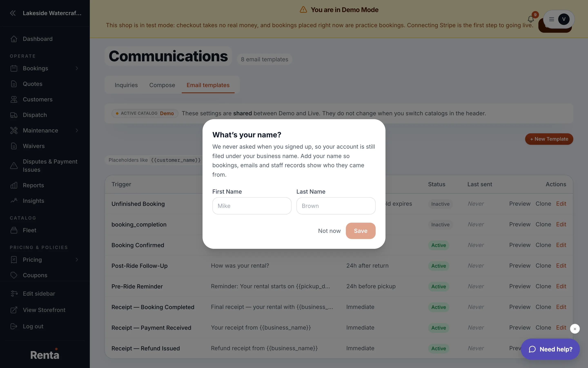Image resolution: width=588 pixels, height=368 pixels.
Task: Switch to the Inquiries tab
Action: [x=126, y=85]
